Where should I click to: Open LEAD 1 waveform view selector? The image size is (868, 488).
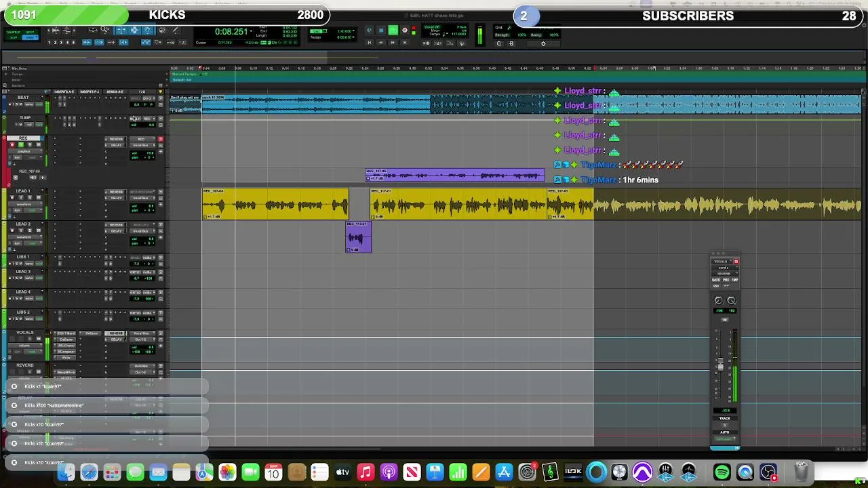pos(25,204)
